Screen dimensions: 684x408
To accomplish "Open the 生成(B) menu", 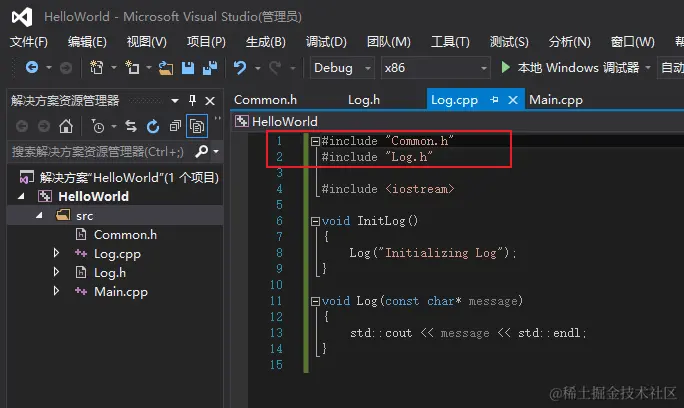I will (x=266, y=42).
